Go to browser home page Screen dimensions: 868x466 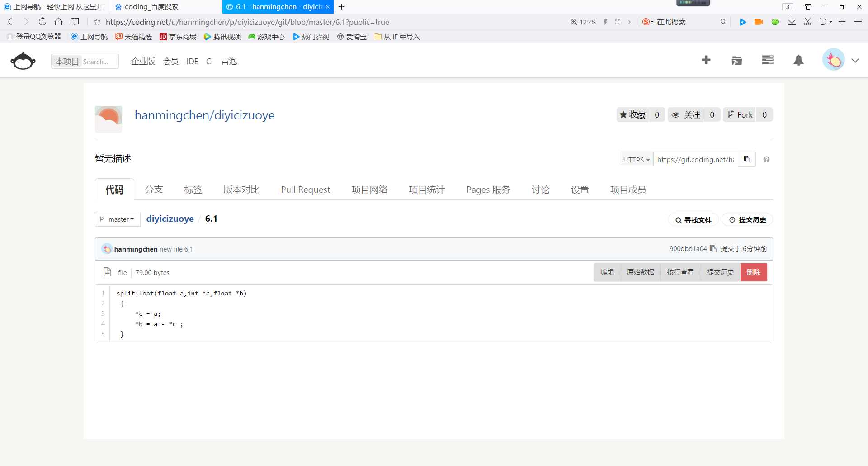[x=58, y=22]
